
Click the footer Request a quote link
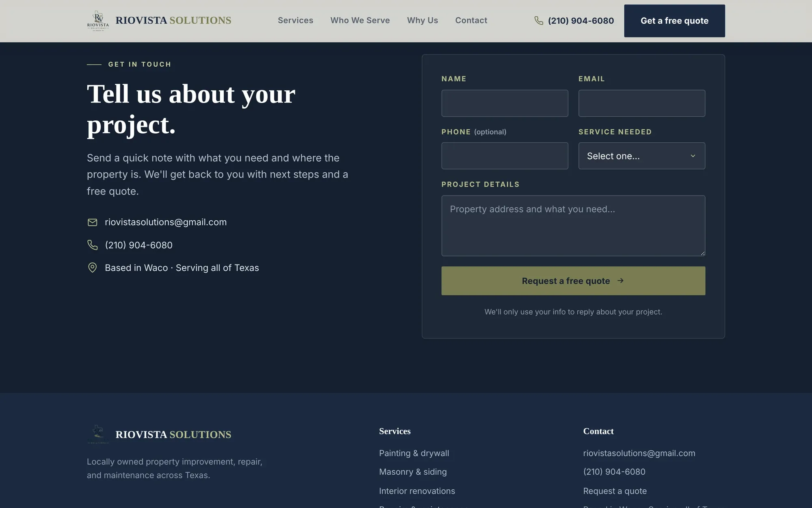[x=615, y=491]
